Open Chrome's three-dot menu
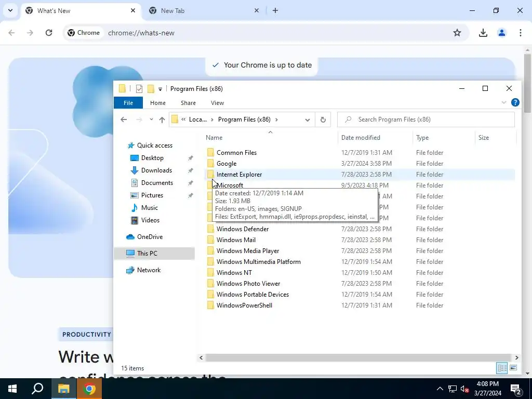Screen dimensions: 532x399 [x=520, y=33]
